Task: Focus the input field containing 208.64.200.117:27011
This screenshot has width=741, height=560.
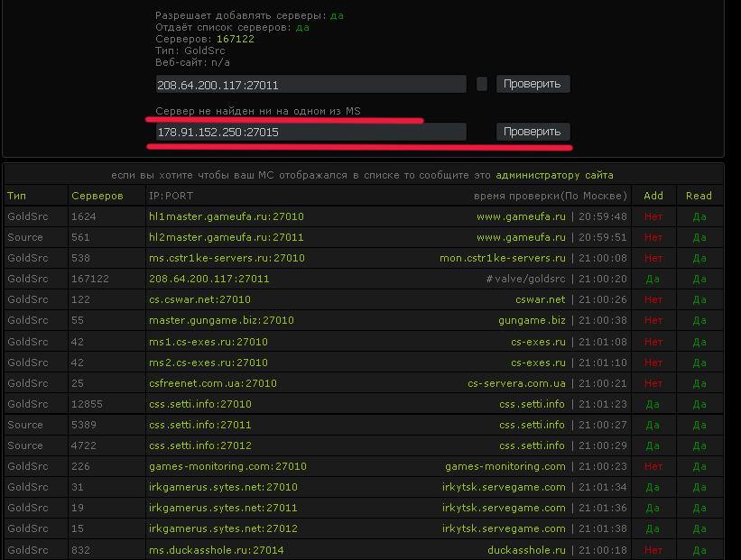Action: tap(310, 84)
